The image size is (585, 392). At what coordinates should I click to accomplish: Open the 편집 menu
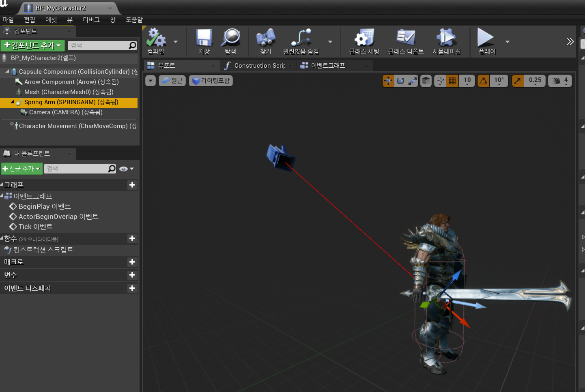(30, 19)
